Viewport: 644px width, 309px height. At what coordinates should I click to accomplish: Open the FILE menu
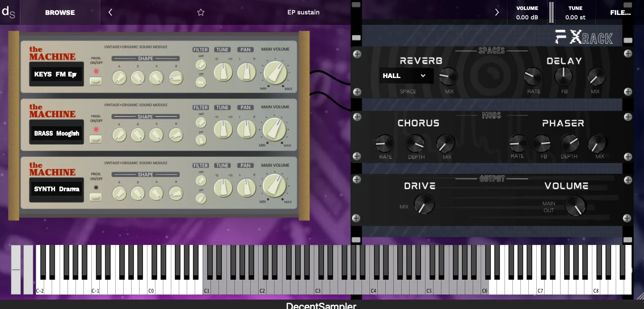point(621,12)
